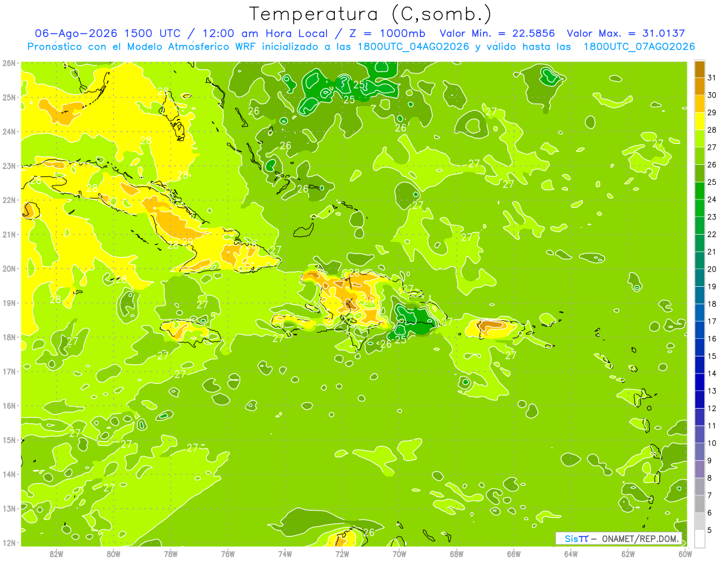Click the olive green swatch between 25 and 26
The height and width of the screenshot is (562, 728).
point(699,173)
